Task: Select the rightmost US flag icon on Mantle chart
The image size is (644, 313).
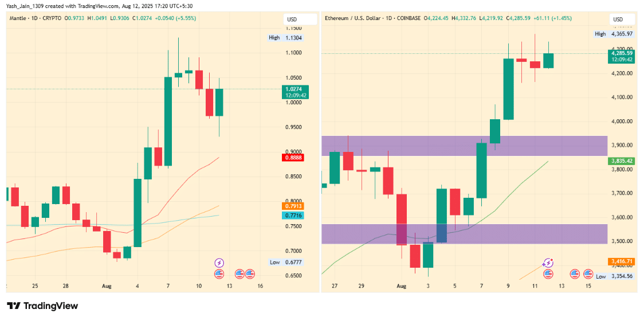Action: point(250,273)
